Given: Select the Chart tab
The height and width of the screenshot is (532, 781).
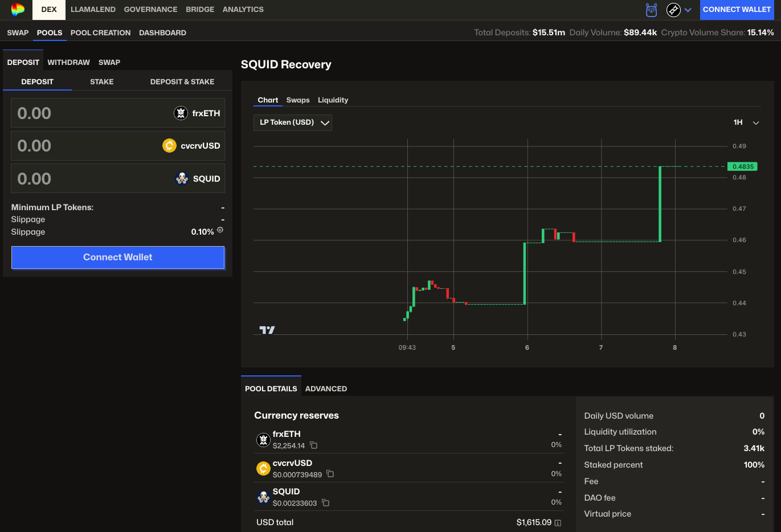Looking at the screenshot, I should 268,100.
